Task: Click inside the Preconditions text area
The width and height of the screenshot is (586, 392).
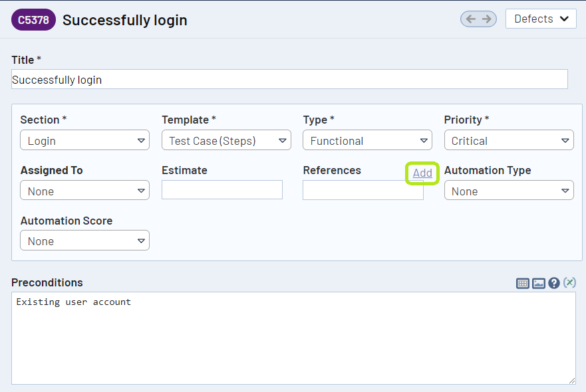Action: click(x=293, y=339)
